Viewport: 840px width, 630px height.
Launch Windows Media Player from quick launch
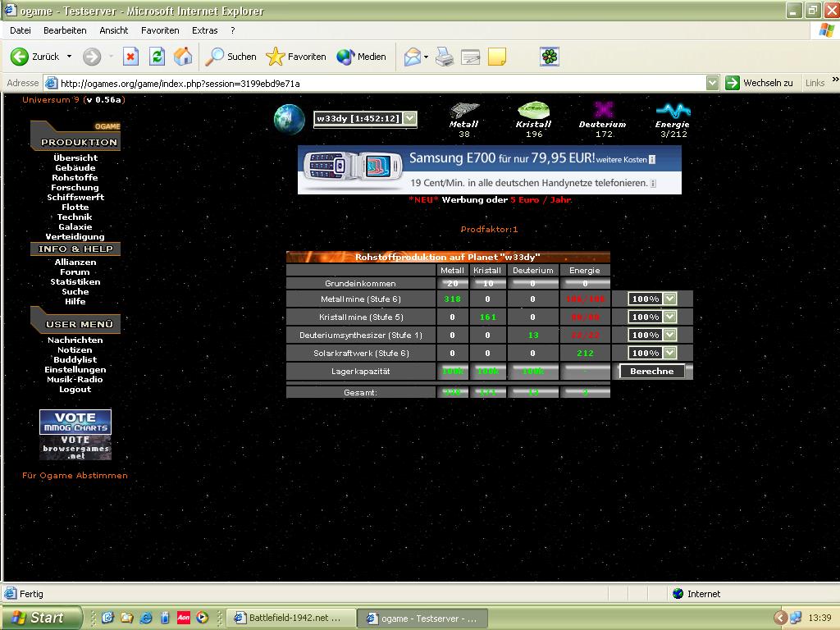coord(203,618)
